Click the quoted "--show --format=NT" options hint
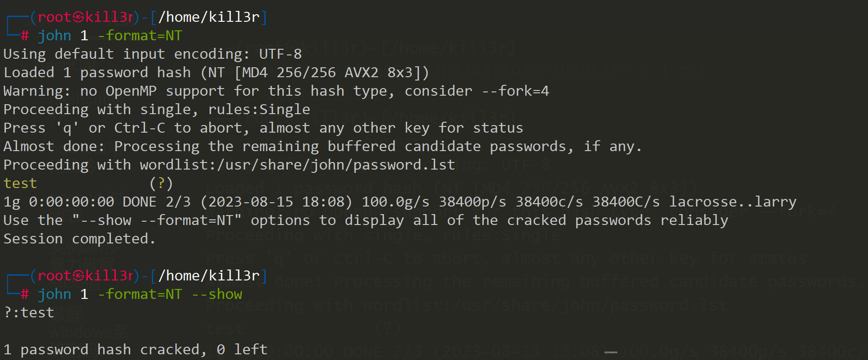The width and height of the screenshot is (868, 360). point(157,220)
